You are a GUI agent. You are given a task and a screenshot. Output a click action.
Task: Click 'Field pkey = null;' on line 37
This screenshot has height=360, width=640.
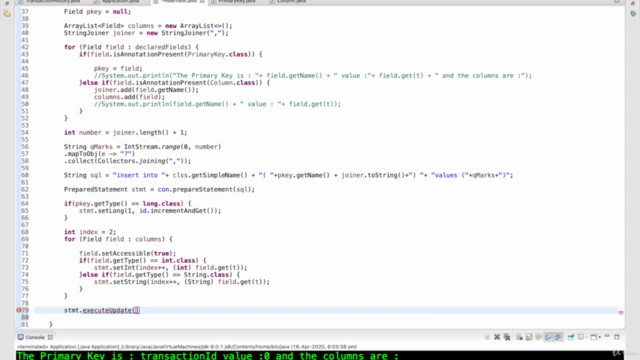tap(97, 12)
